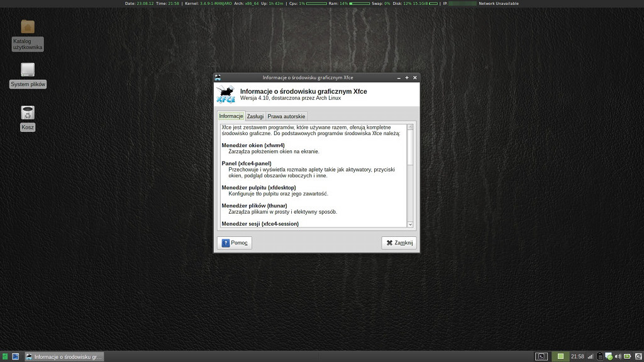Open the volume speaker tray icon
This screenshot has height=362, width=644.
click(x=618, y=357)
